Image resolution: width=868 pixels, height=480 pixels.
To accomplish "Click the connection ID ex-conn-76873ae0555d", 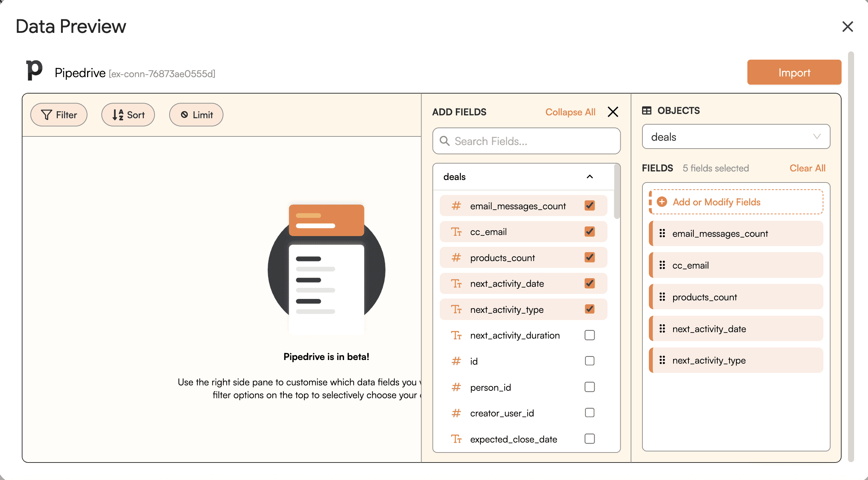I will (162, 74).
